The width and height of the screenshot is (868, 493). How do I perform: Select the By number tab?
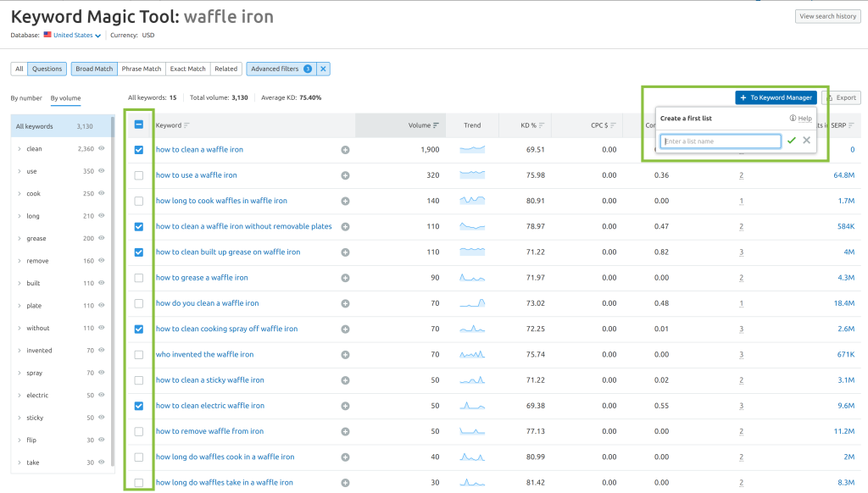26,98
